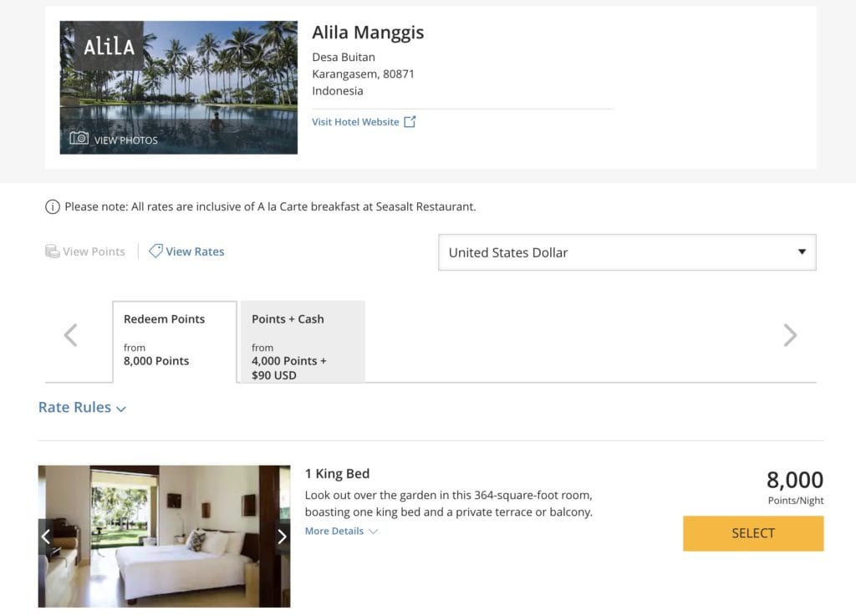Click the SELECT button for the King Bed room
The height and width of the screenshot is (616, 856).
pos(752,533)
